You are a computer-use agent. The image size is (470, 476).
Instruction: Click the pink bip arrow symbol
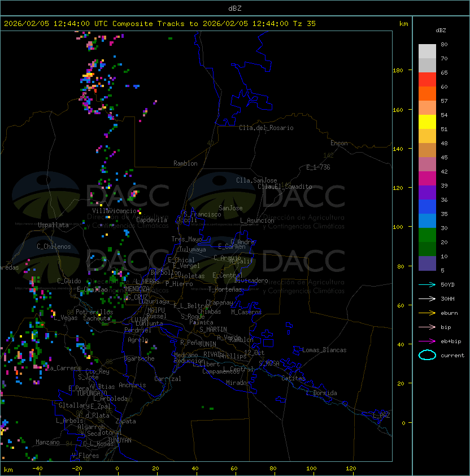tap(427, 327)
